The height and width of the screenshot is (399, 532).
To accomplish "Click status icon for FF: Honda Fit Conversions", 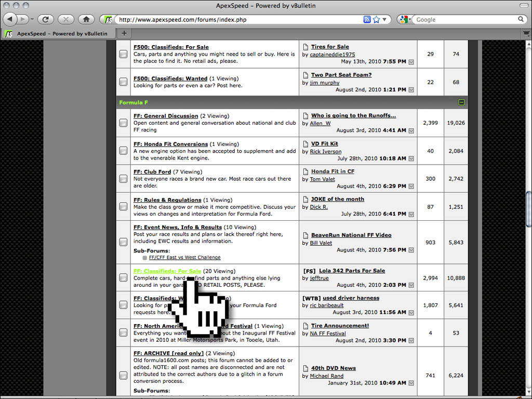I will [123, 151].
